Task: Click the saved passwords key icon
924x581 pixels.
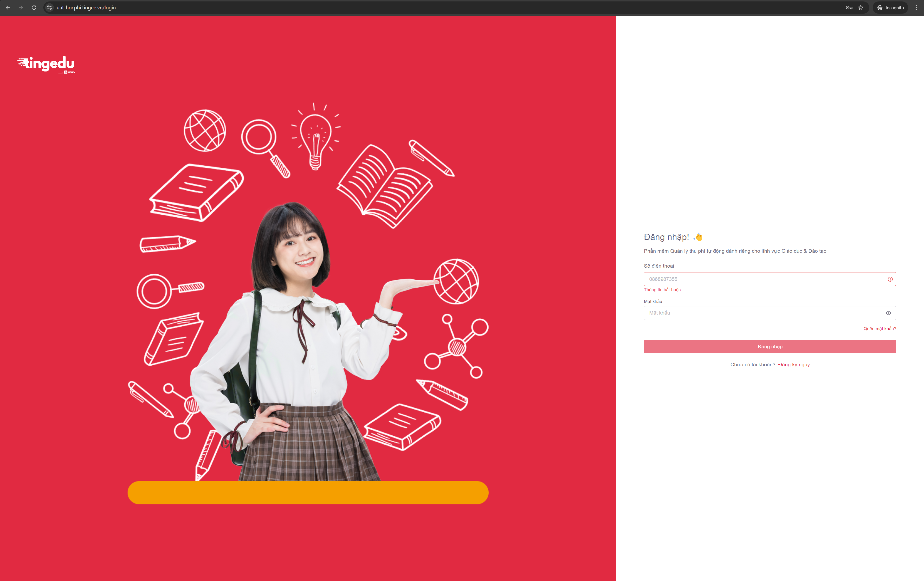Action: [x=849, y=8]
